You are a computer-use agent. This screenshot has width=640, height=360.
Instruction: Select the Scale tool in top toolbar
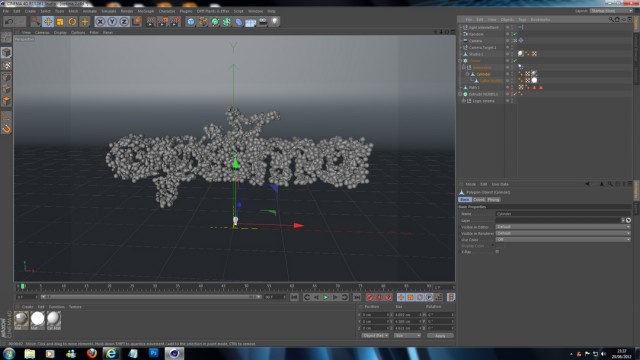[60, 22]
